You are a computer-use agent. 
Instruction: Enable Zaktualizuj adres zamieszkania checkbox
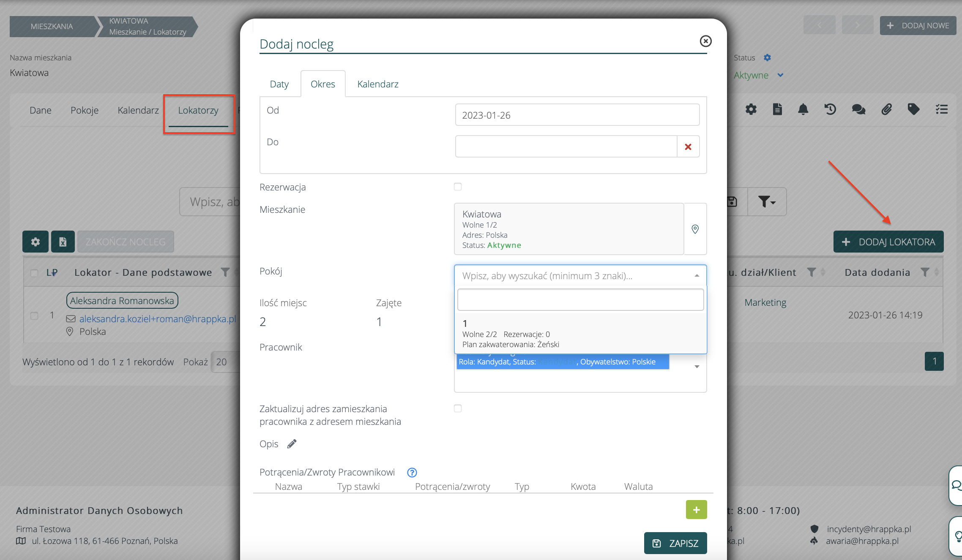coord(458,408)
